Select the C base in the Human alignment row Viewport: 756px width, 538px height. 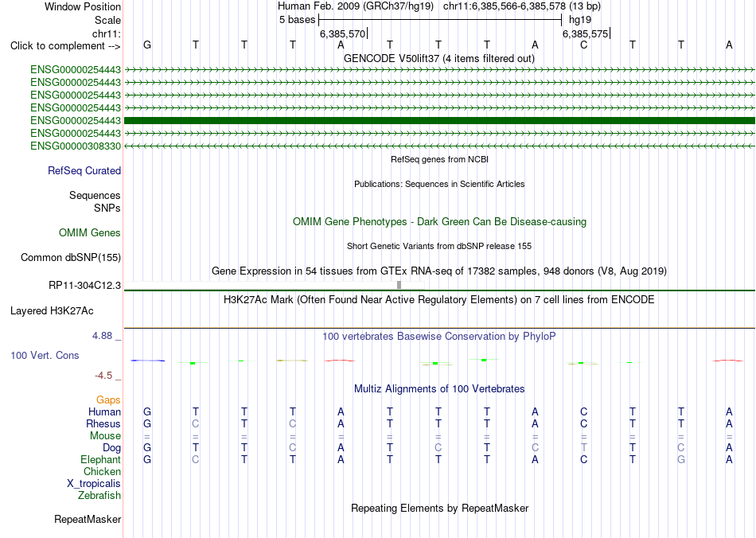pyautogui.click(x=584, y=411)
